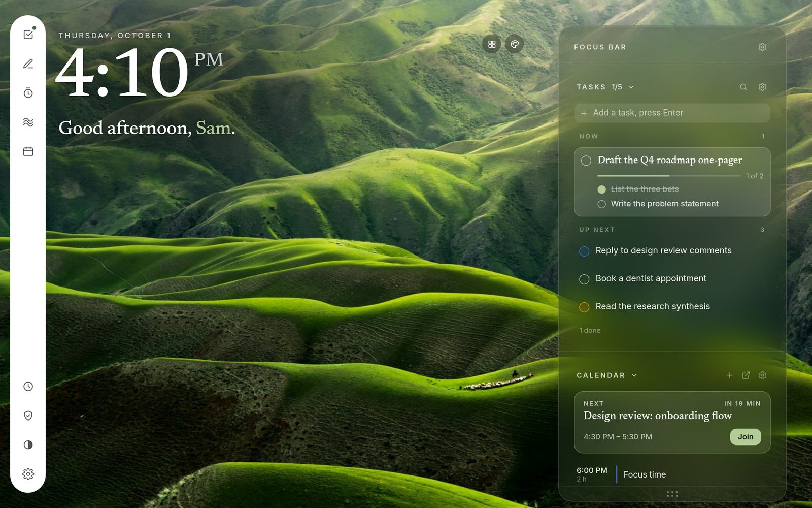
Task: Open the calendar icon in sidebar
Action: 28,151
